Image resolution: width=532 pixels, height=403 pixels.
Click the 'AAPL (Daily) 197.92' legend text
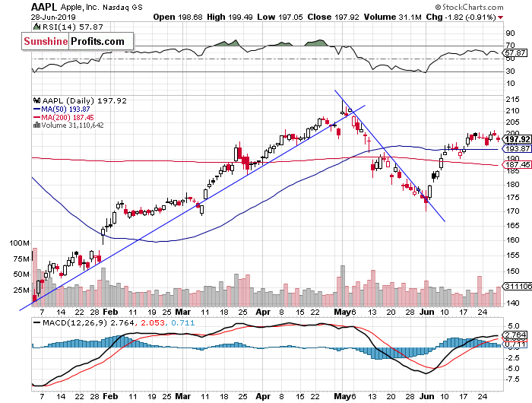click(84, 101)
